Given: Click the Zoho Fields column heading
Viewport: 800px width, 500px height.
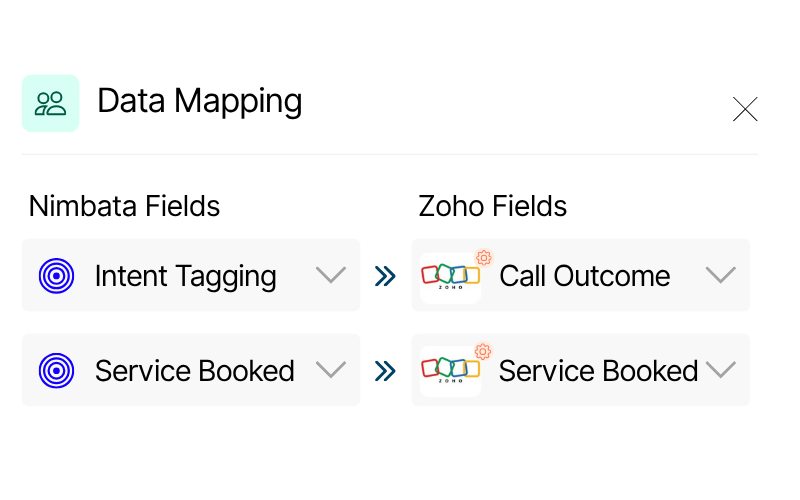Looking at the screenshot, I should coord(493,206).
